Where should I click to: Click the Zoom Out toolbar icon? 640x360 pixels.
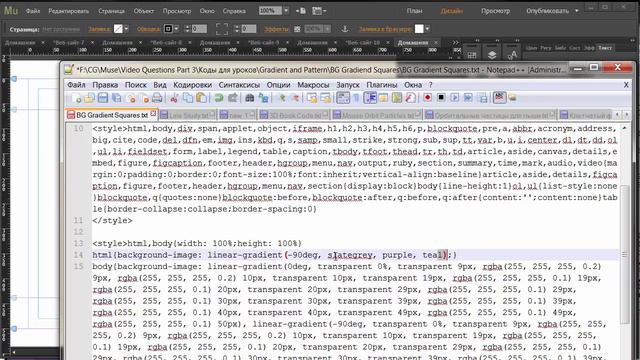pyautogui.click(x=295, y=98)
